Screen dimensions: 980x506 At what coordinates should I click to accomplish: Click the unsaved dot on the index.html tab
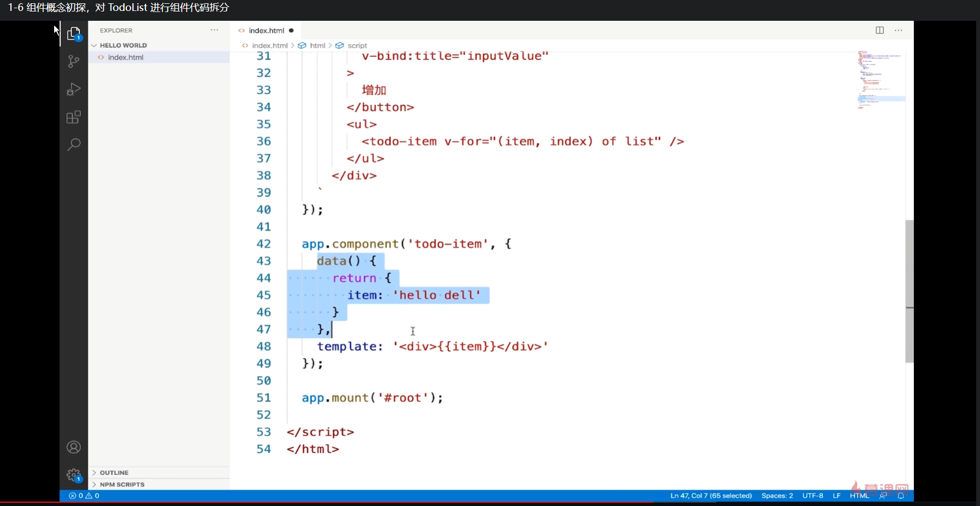point(291,31)
